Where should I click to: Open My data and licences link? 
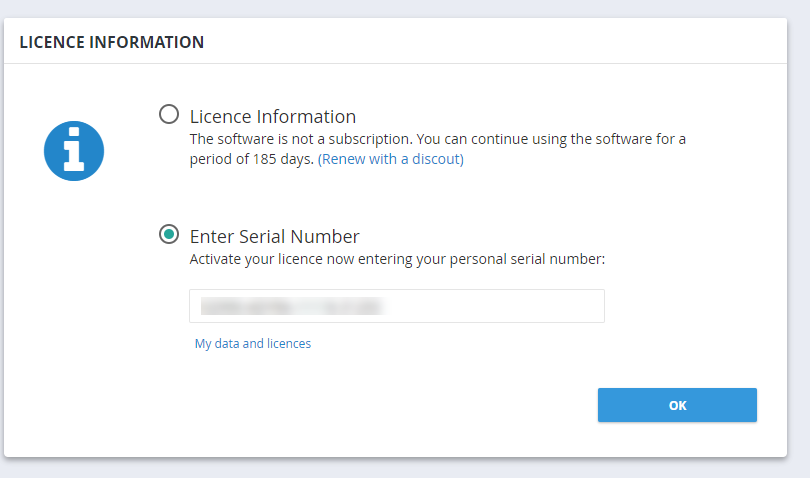[x=253, y=344]
